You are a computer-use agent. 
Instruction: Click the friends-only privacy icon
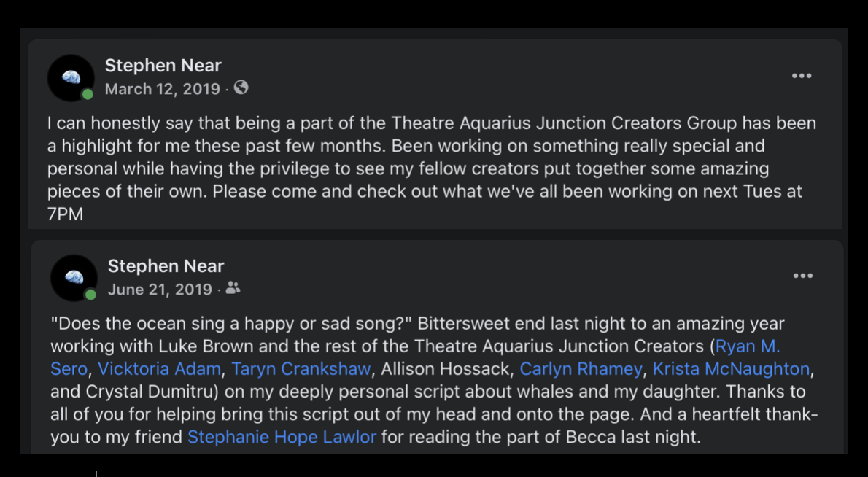(233, 289)
